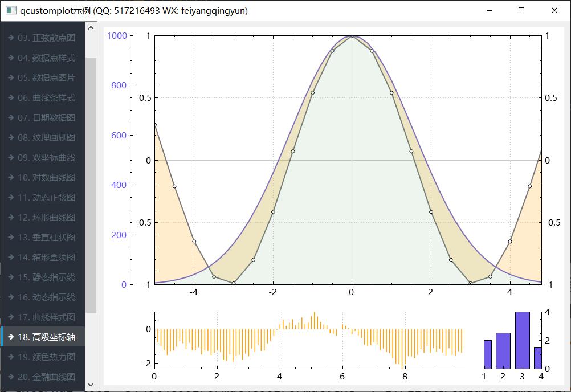Click the arrow icon beside 16. 动态指示线
The height and width of the screenshot is (392, 571).
pyautogui.click(x=10, y=297)
